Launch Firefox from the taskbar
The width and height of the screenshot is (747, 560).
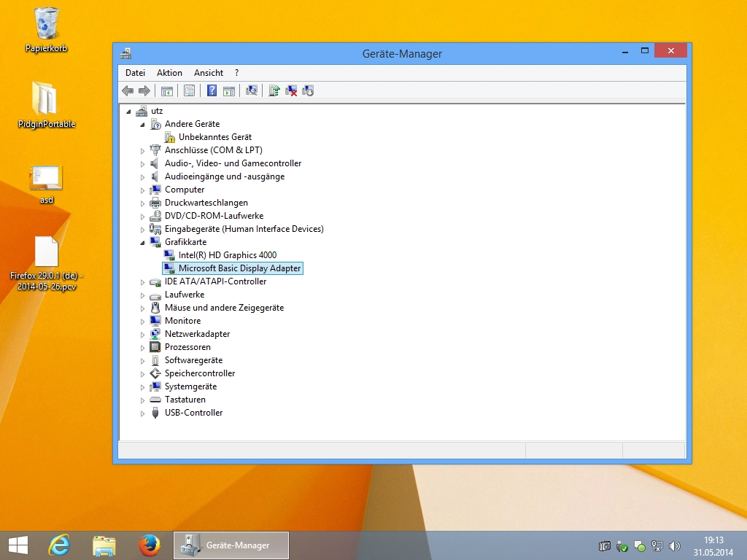149,545
